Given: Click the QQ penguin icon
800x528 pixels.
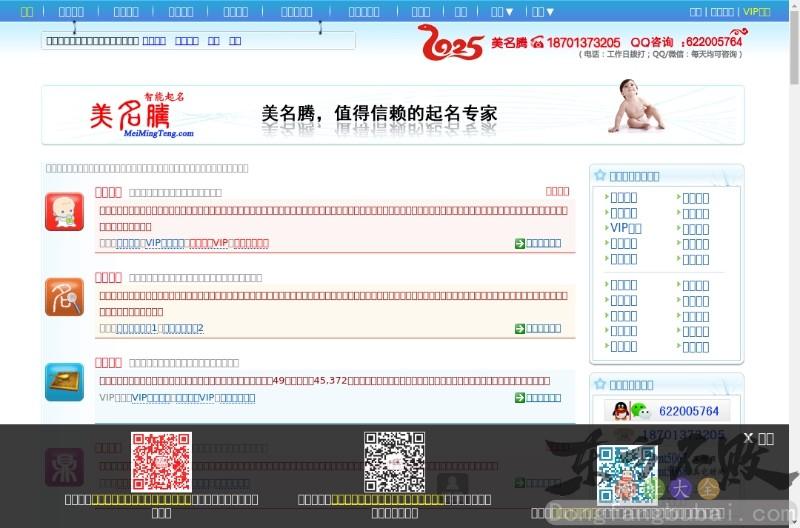Looking at the screenshot, I should [620, 411].
